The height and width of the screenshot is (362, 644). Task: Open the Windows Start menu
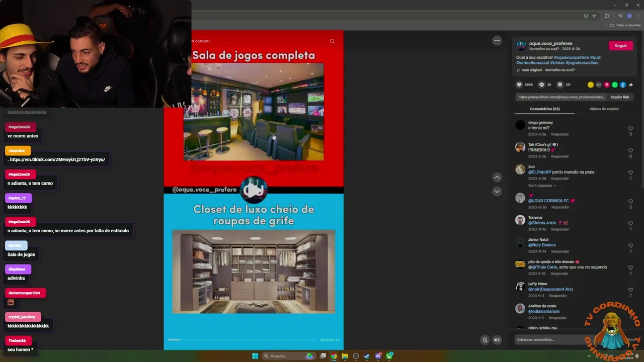pos(255,356)
